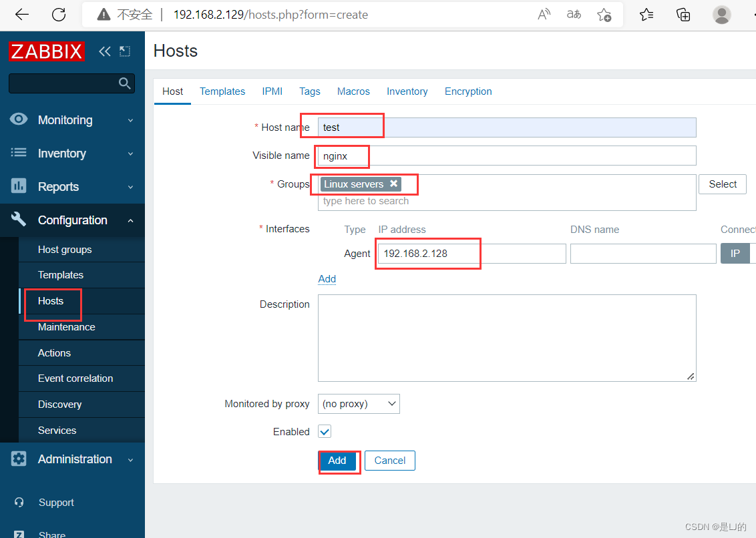Collapse the sidebar with double chevron icon

tap(105, 51)
